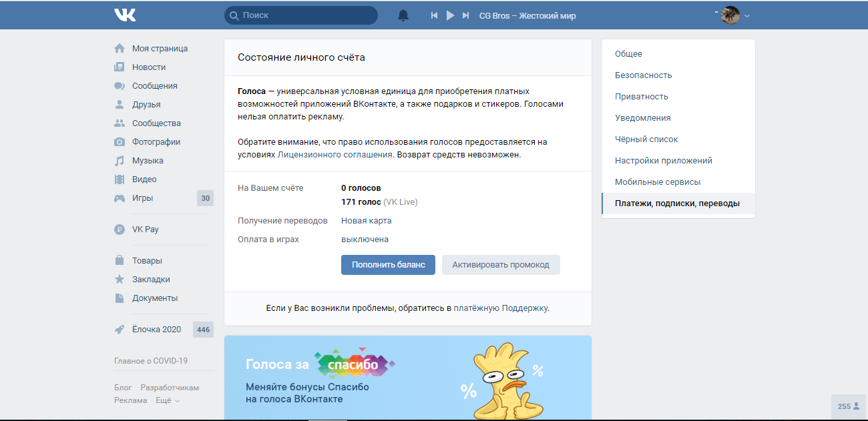The image size is (868, 421).
Task: Click chat icon beside Сообщения
Action: tap(120, 85)
